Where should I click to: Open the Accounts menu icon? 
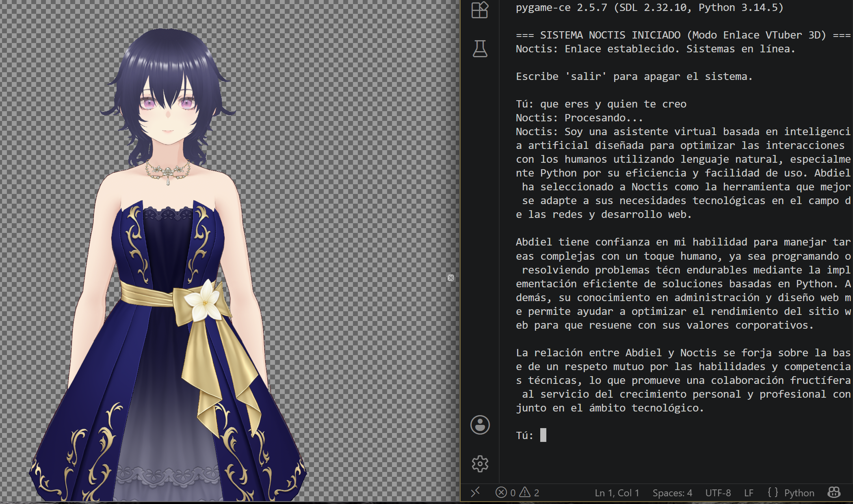(480, 425)
